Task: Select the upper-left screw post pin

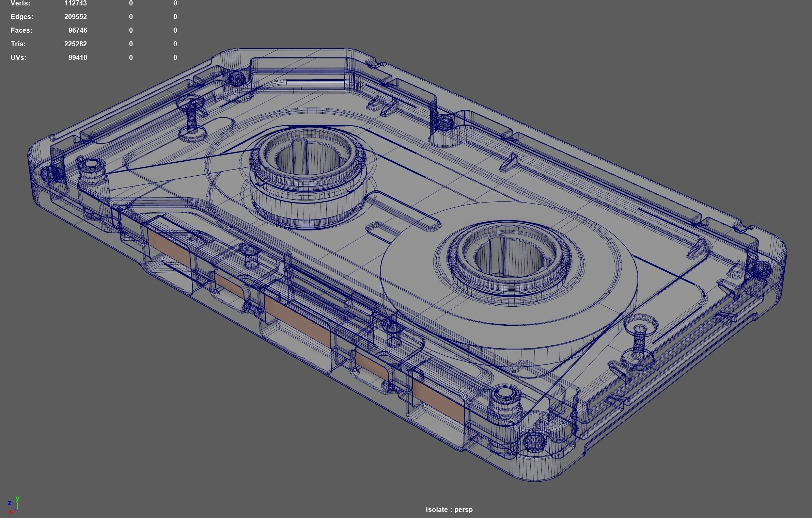Action: pyautogui.click(x=191, y=117)
